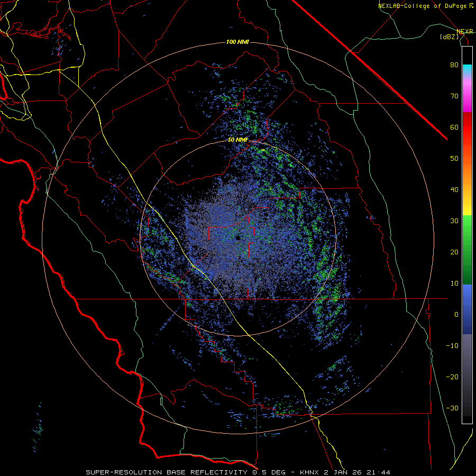Click the -10 value on the dBZ scale
Screen dimensions: 476x476
[452, 345]
